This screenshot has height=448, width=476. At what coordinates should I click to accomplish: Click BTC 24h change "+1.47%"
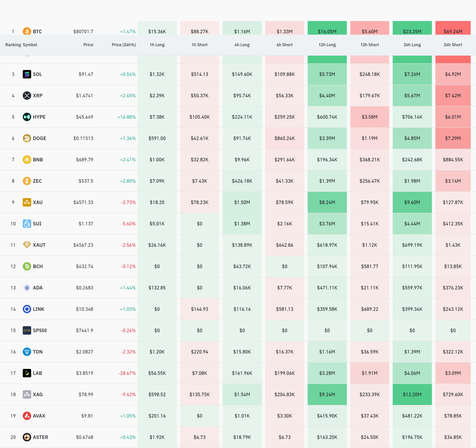pyautogui.click(x=128, y=32)
